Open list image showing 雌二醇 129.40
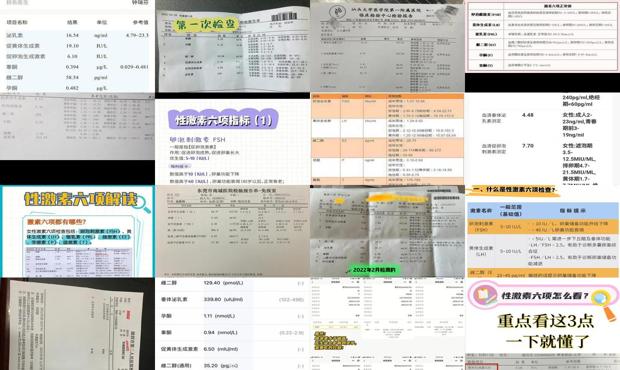 coord(232,324)
